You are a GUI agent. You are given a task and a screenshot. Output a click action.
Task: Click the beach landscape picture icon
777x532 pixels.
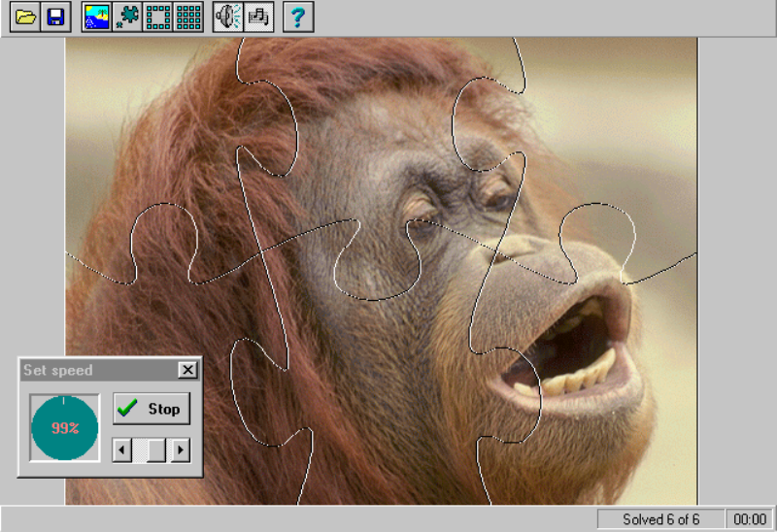coord(96,17)
